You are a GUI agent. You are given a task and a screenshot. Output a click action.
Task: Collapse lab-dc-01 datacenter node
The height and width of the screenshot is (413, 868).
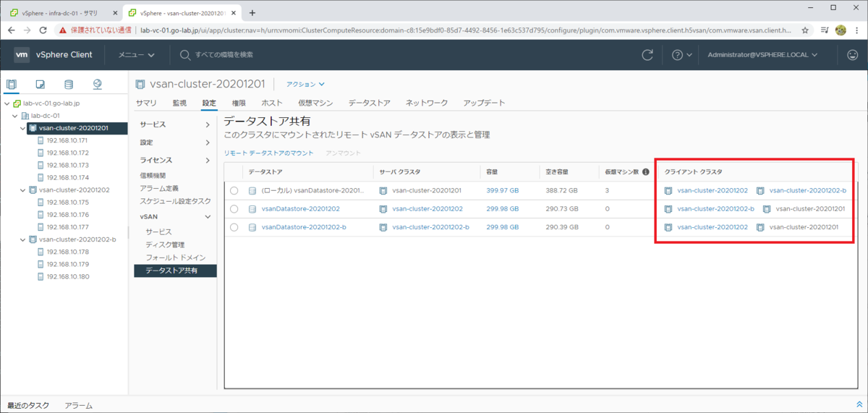14,116
